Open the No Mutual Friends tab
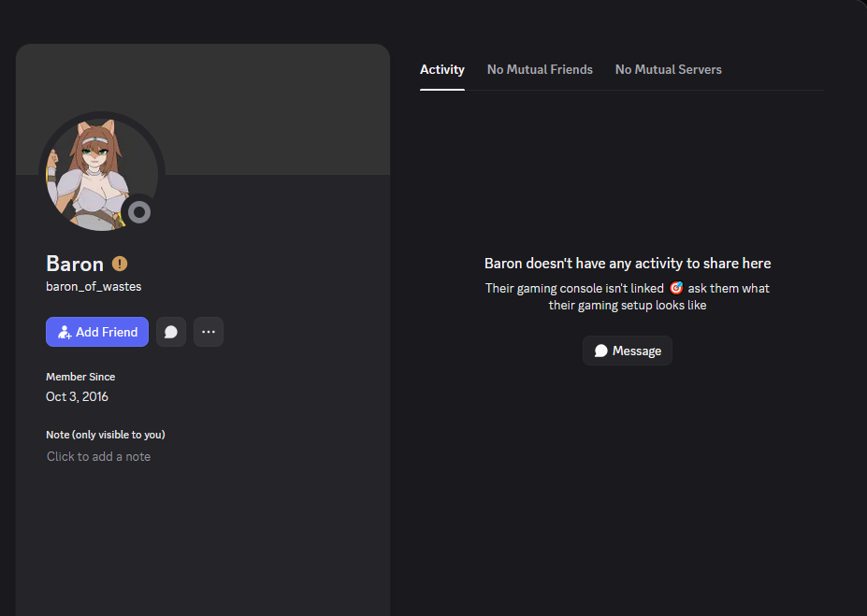This screenshot has height=616, width=867. (540, 69)
